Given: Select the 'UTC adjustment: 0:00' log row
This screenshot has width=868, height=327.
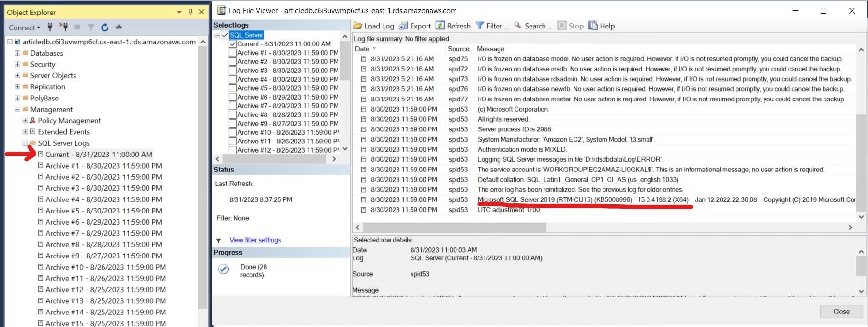Looking at the screenshot, I should [604, 210].
